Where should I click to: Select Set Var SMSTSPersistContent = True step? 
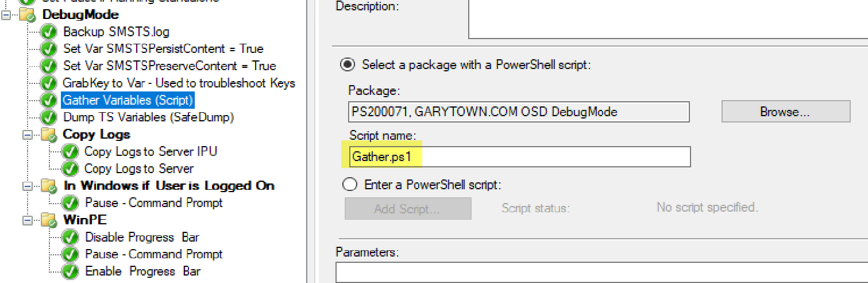pos(163,49)
